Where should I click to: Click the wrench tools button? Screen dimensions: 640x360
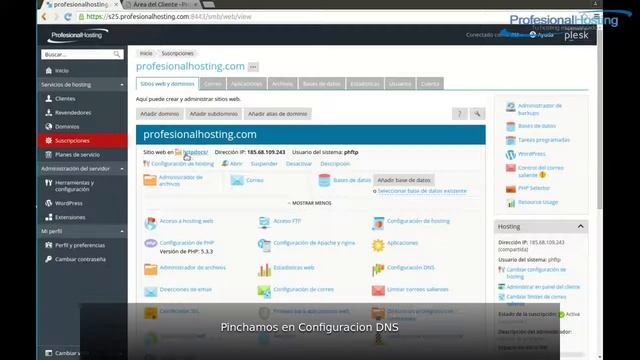[477, 114]
